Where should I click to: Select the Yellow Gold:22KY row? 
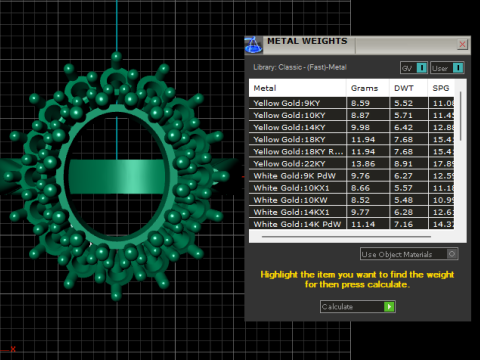click(352, 164)
